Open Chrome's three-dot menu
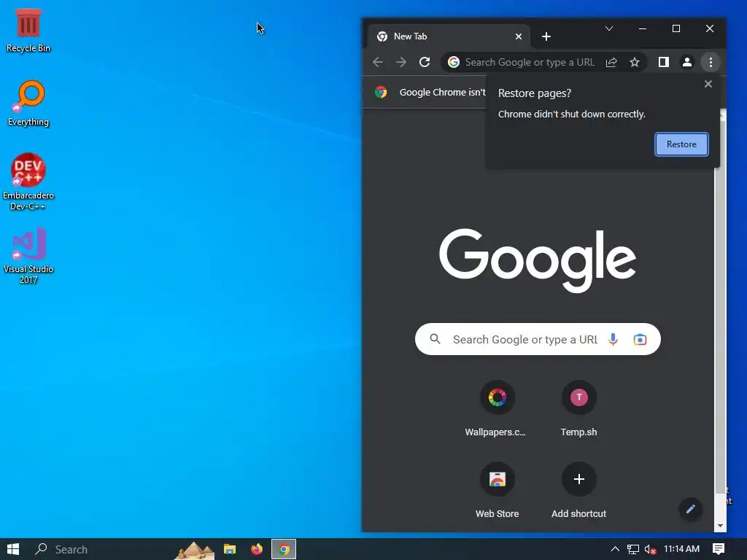Viewport: 747px width, 560px height. point(711,62)
